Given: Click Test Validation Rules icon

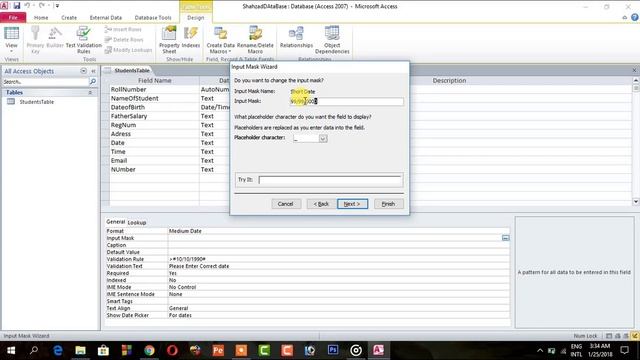Looking at the screenshot, I should 84,40.
